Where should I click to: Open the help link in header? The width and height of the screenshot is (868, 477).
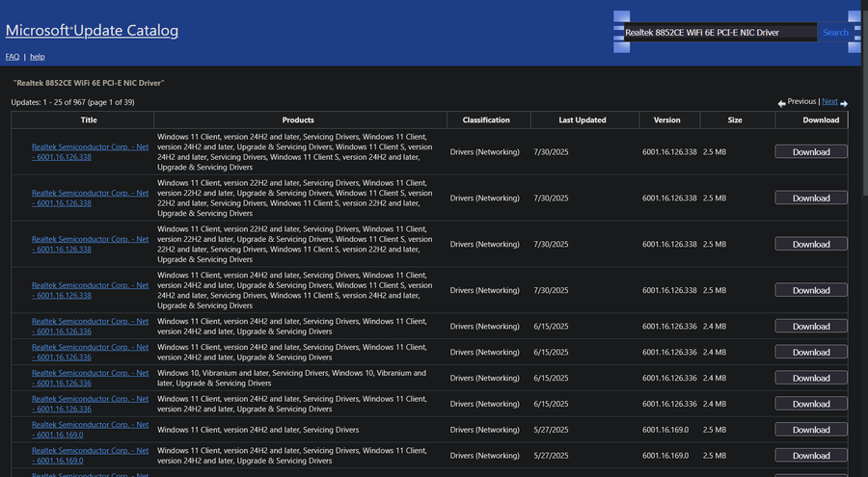(x=37, y=57)
